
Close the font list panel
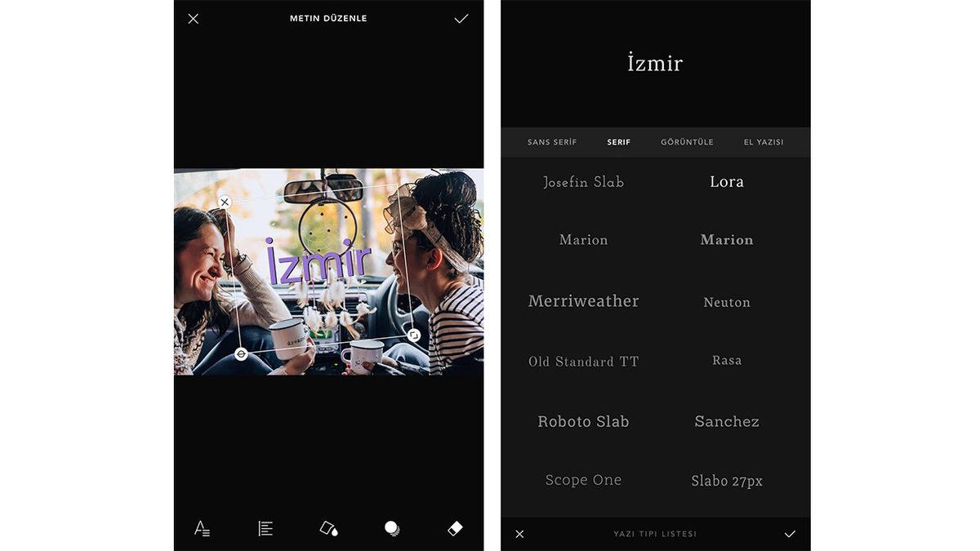click(519, 534)
